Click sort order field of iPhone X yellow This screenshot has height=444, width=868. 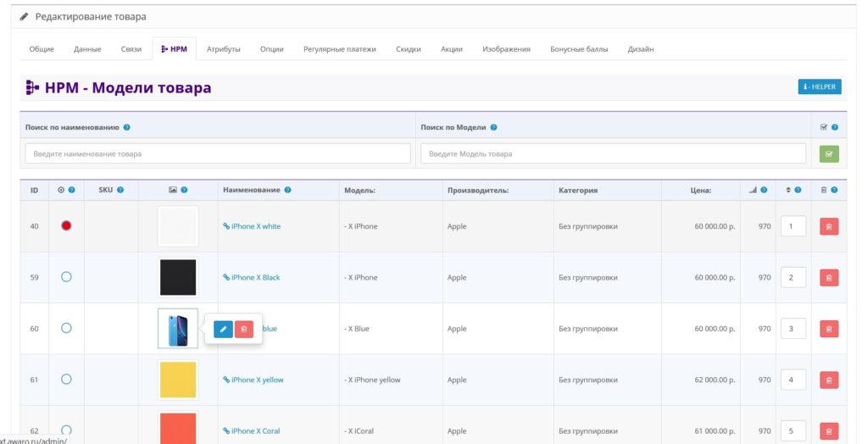(x=793, y=380)
